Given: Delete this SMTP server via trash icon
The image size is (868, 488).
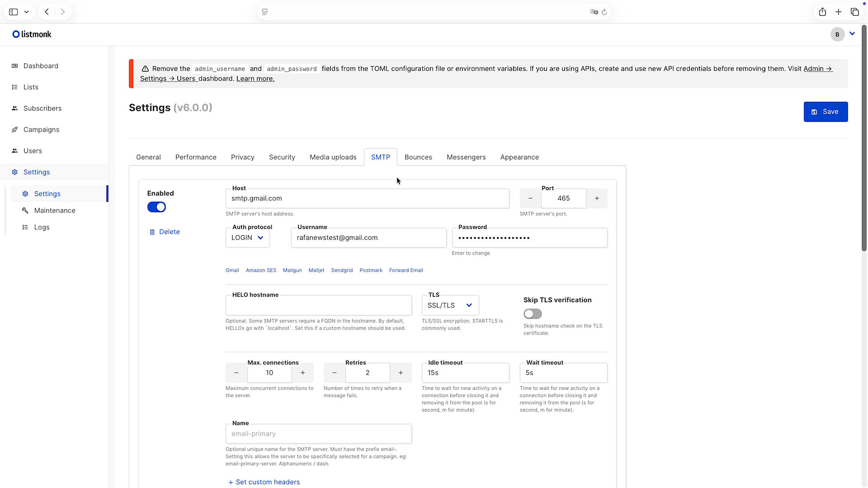Looking at the screenshot, I should pyautogui.click(x=152, y=231).
